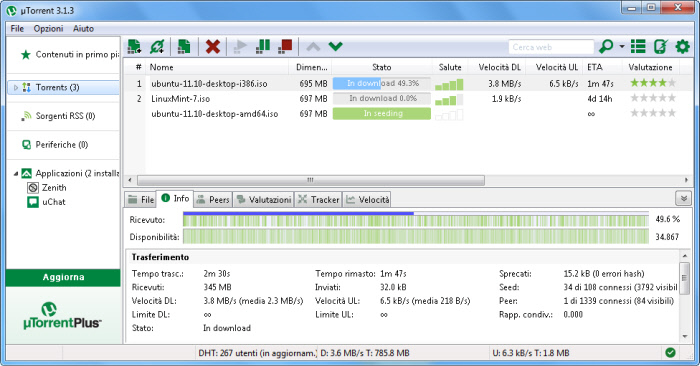700x366 pixels.
Task: Switch to the Tracker tab
Action: [x=318, y=200]
